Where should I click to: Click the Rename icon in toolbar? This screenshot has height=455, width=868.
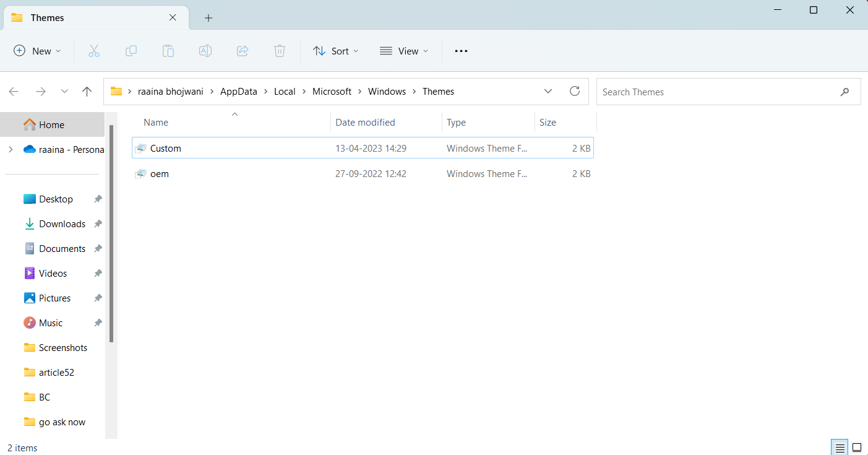pyautogui.click(x=205, y=51)
